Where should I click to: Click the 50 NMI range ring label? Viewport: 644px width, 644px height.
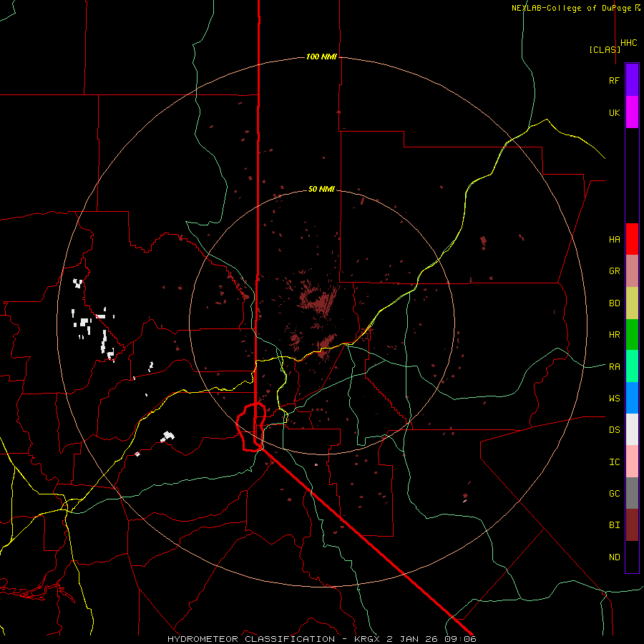pos(321,189)
